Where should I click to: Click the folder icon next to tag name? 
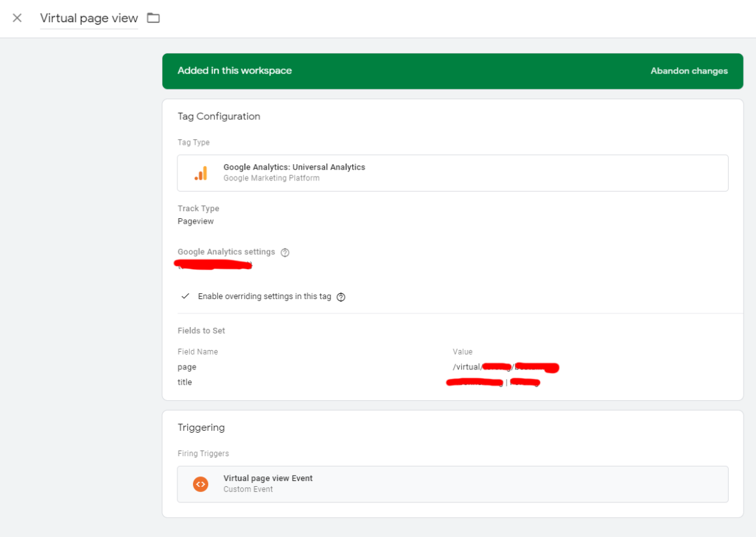coord(153,18)
